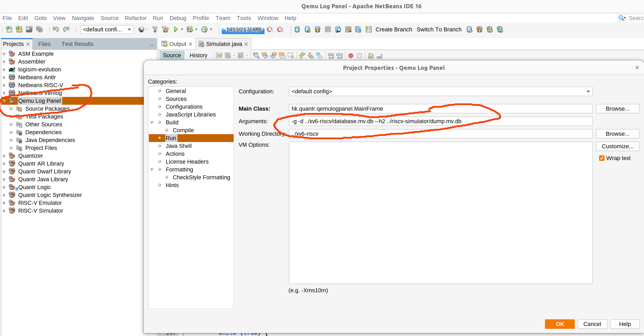Open the Refactor menu
The image size is (644, 336).
pyautogui.click(x=136, y=18)
